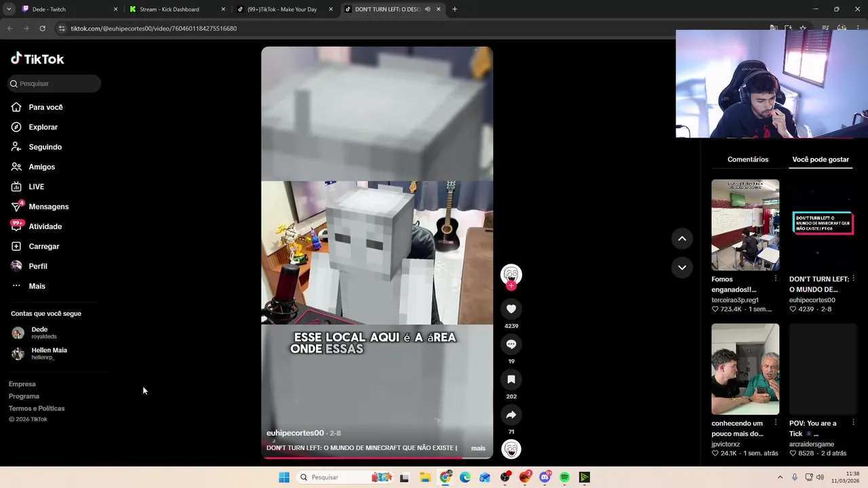The height and width of the screenshot is (488, 868).
Task: Open Explorar compass icon
Action: point(16,127)
